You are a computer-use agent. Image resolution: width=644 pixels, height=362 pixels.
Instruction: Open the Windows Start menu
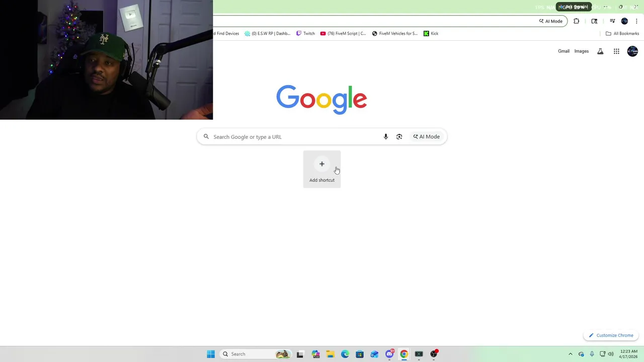(211, 354)
